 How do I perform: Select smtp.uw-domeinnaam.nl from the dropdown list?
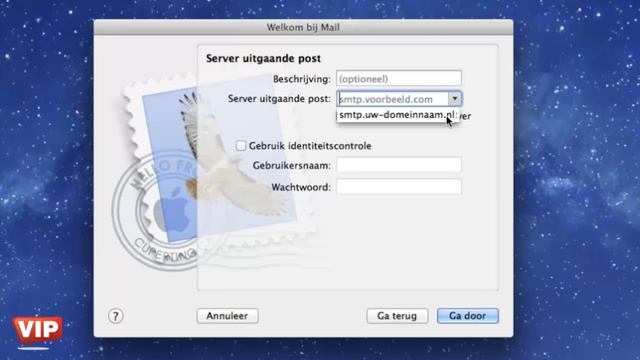coord(398,115)
